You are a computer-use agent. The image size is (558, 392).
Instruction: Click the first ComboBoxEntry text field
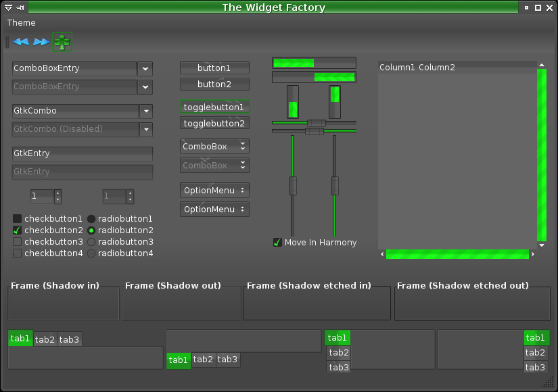(74, 68)
